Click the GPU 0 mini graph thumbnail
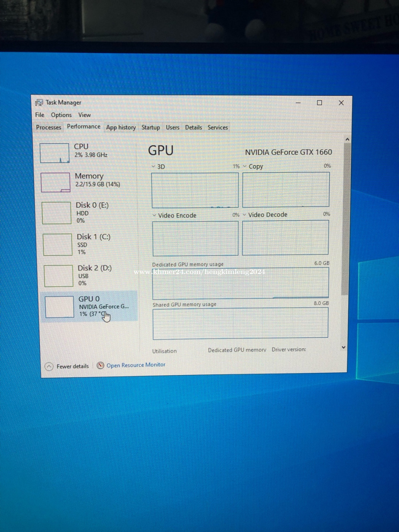Viewport: 399px width, 532px height. tap(59, 307)
